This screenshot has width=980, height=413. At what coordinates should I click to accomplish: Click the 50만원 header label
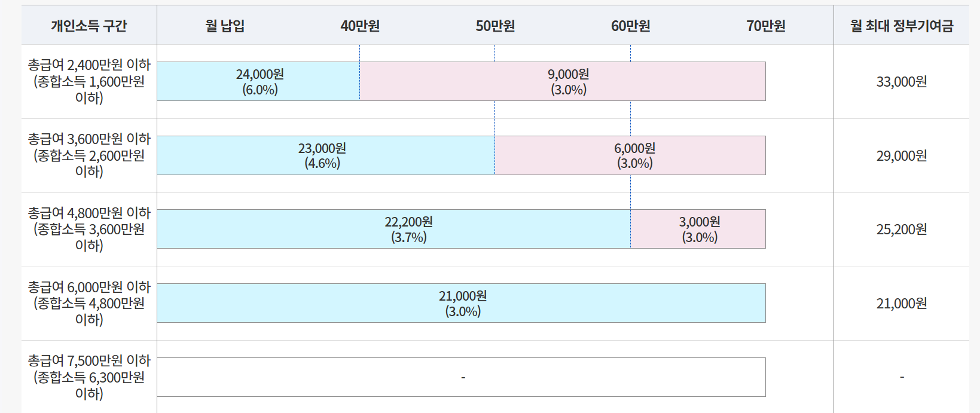click(x=495, y=26)
